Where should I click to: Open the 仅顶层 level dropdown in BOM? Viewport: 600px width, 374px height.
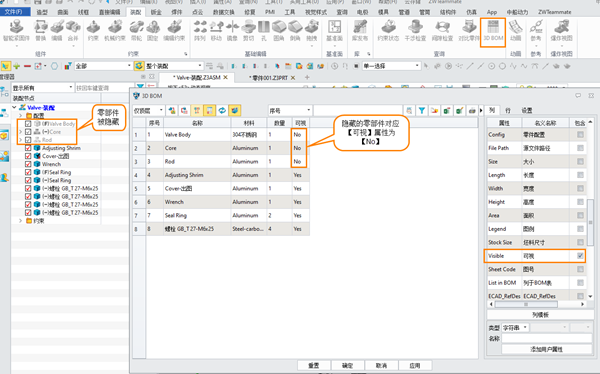pyautogui.click(x=148, y=111)
